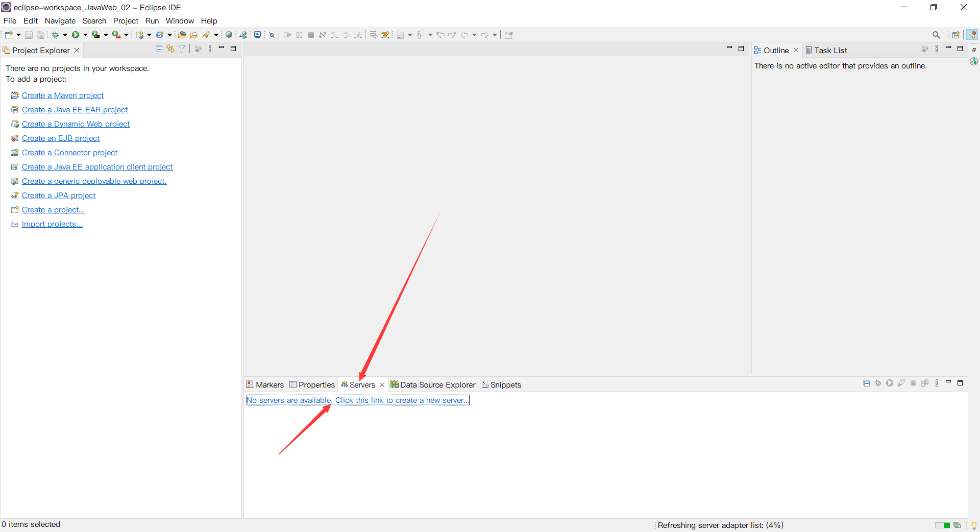The image size is (980, 532).
Task: Open the Java EE perspective icon
Action: pyautogui.click(x=973, y=35)
